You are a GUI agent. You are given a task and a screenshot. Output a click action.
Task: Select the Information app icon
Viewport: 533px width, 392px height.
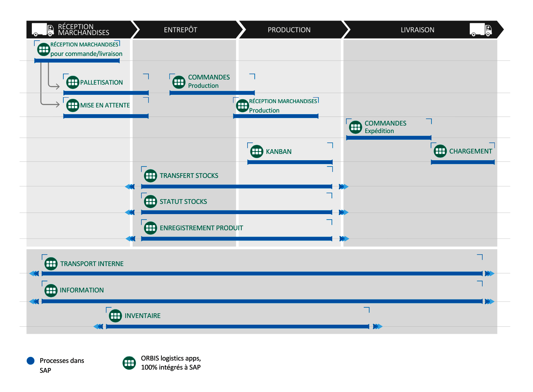point(51,290)
